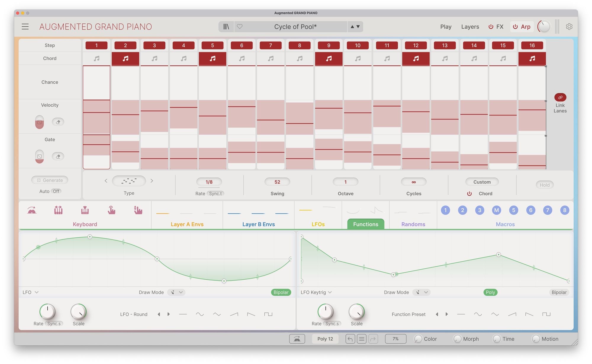The height and width of the screenshot is (364, 592).
Task: Toggle the Arp power button
Action: click(515, 27)
